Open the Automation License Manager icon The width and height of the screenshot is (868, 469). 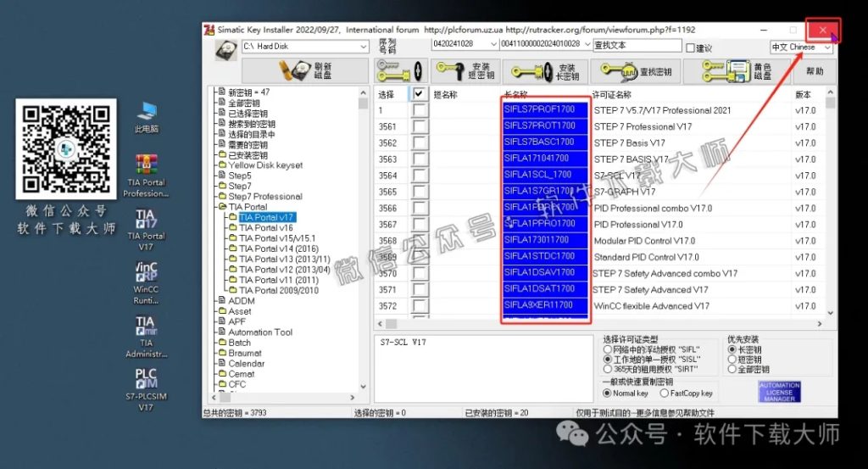click(780, 392)
